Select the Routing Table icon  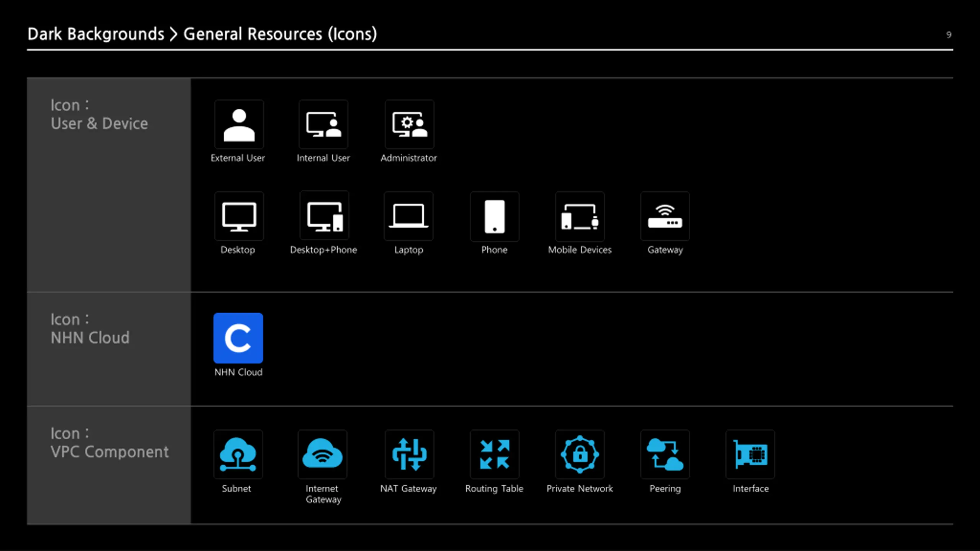495,454
